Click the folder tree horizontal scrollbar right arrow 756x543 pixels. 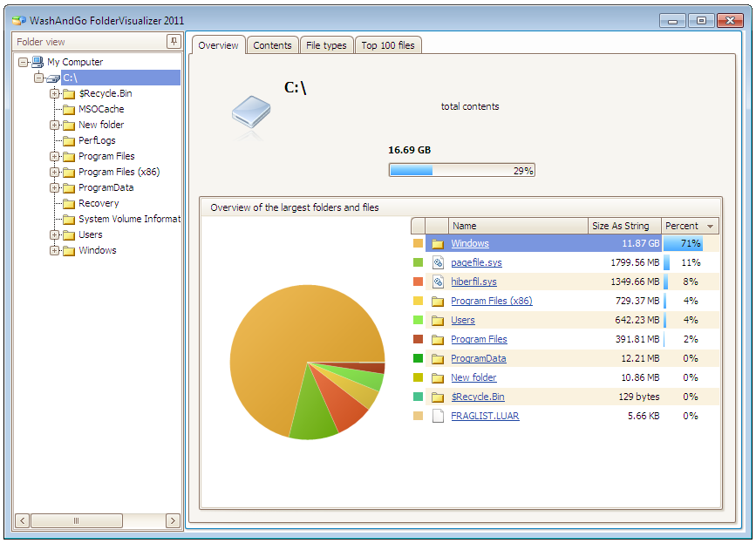tap(173, 520)
